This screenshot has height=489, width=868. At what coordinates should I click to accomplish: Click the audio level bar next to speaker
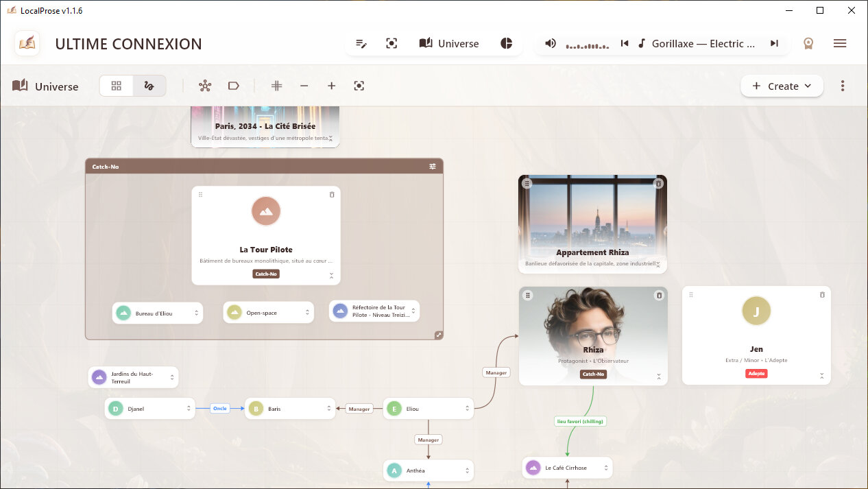(x=587, y=45)
